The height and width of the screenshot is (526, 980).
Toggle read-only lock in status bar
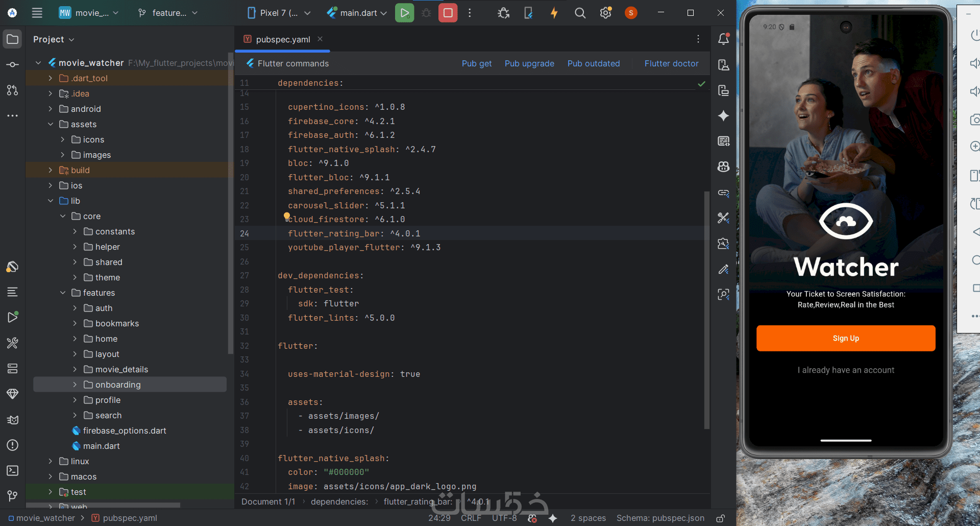(x=721, y=518)
